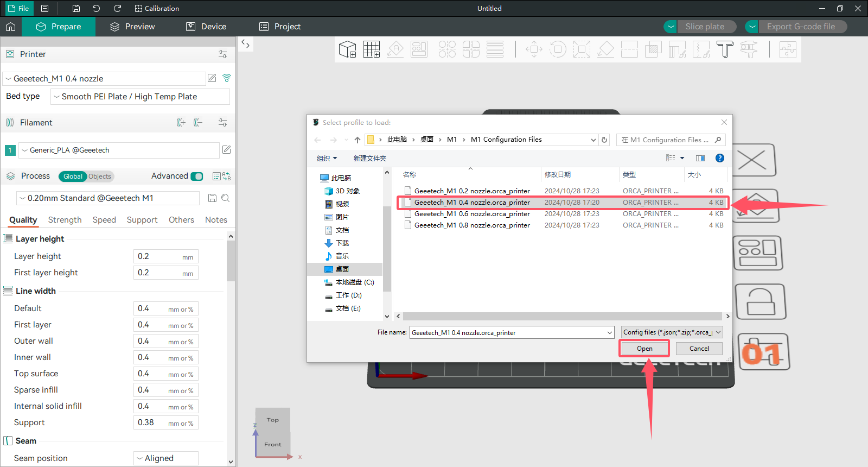Switch to the Project tab
868x467 pixels.
point(280,27)
